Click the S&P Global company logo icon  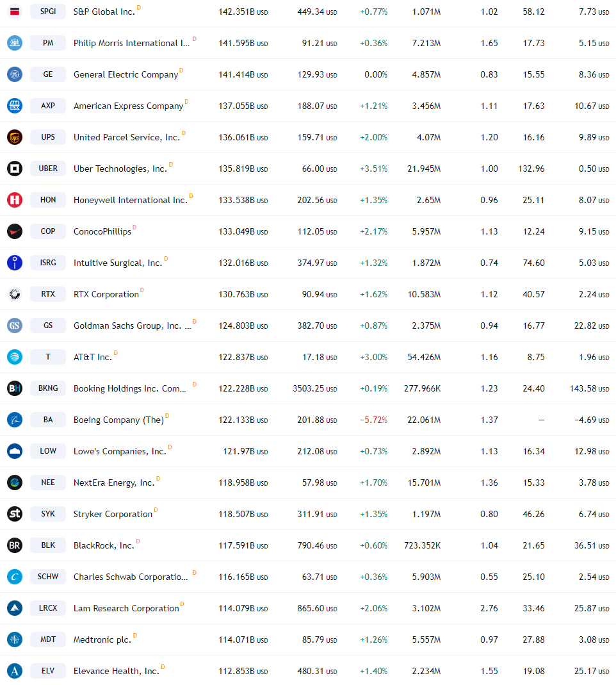[x=15, y=12]
